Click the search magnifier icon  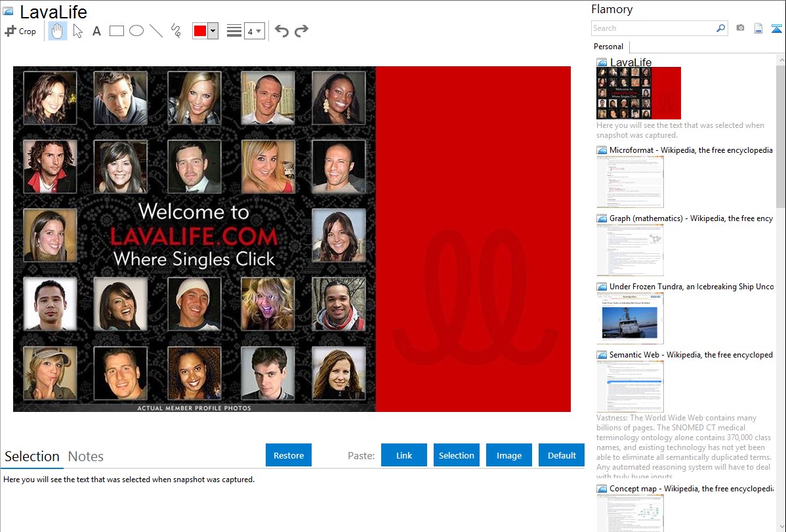tap(721, 28)
